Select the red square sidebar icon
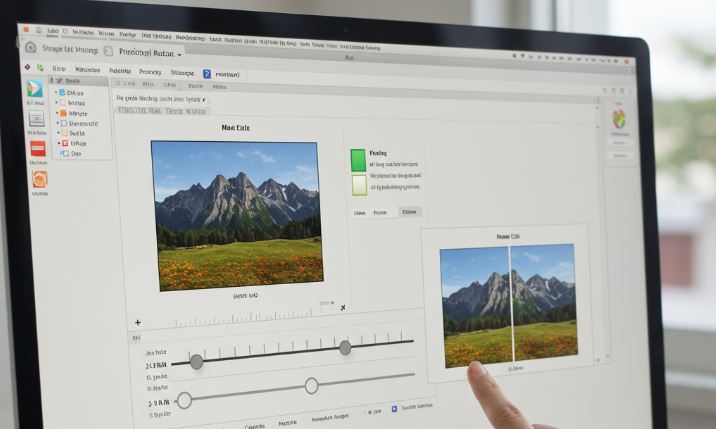 click(38, 149)
